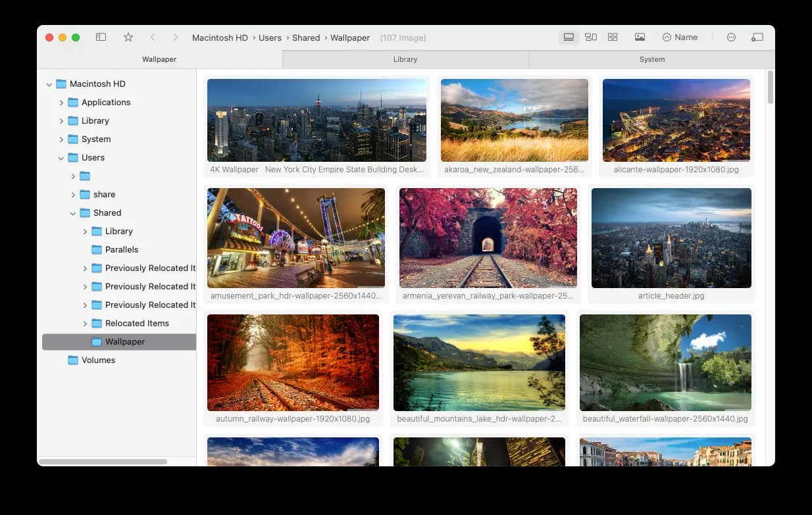Switch to the Library tab
The width and height of the screenshot is (812, 515).
coord(405,59)
